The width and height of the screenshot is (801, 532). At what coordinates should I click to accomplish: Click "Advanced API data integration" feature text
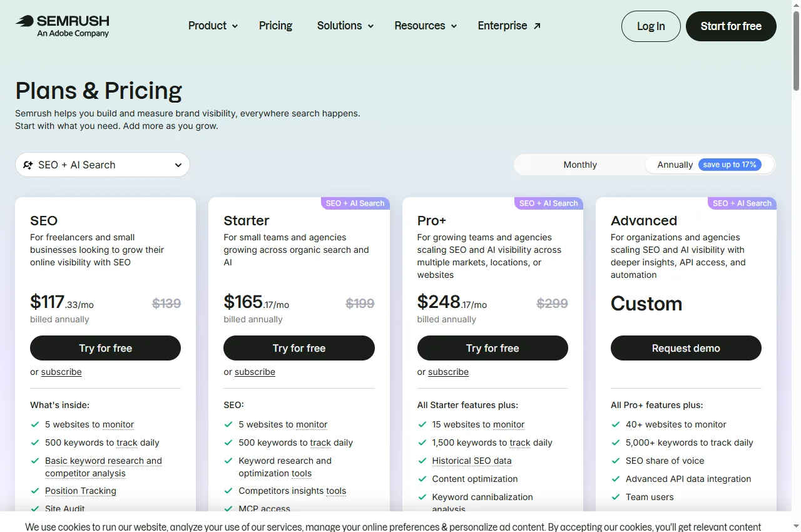coord(688,479)
